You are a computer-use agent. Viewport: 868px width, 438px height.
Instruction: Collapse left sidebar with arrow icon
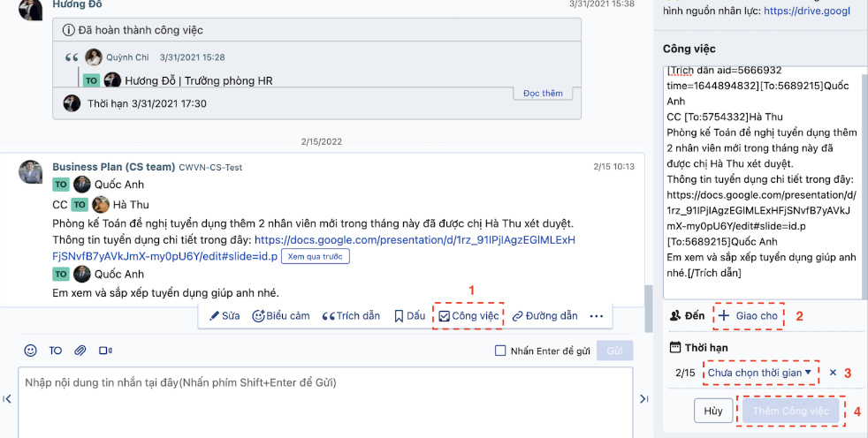7,399
